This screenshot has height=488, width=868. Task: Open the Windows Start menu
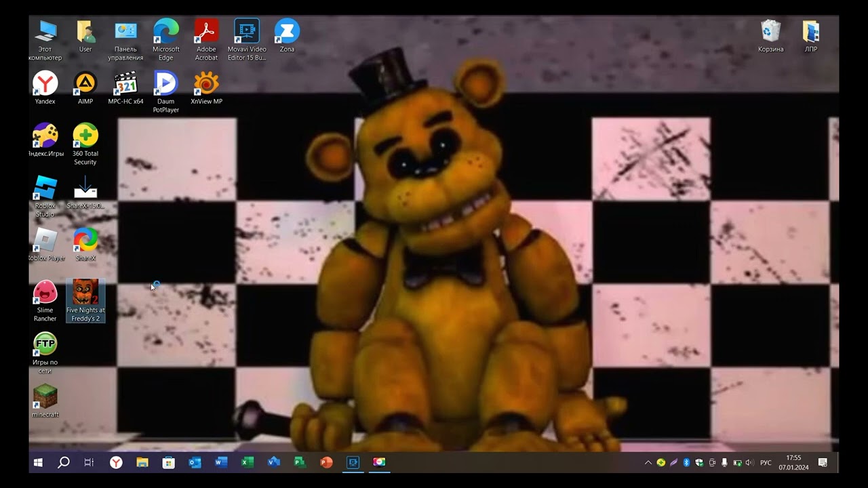[38, 462]
